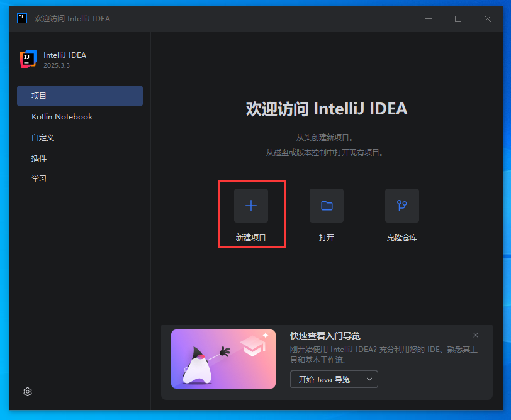The width and height of the screenshot is (511, 420).
Task: Close the IntelliJ IDEA welcome window
Action: 488,19
